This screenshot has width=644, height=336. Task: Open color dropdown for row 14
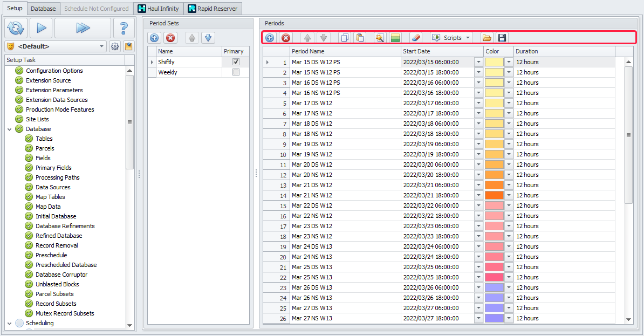click(509, 196)
